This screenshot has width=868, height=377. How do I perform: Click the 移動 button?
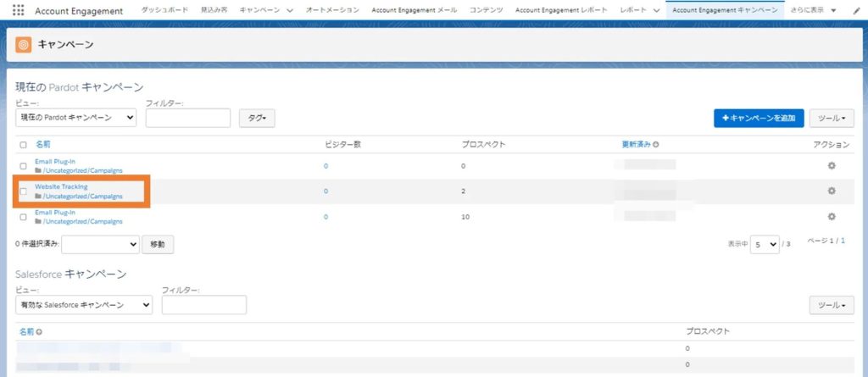[158, 244]
